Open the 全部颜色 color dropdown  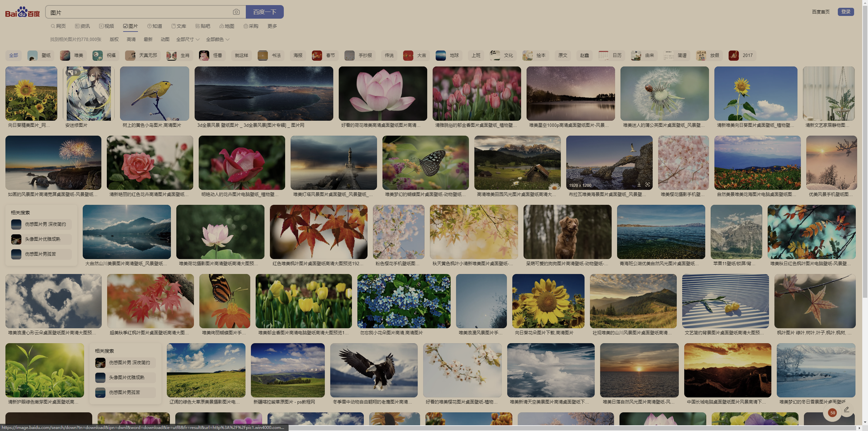click(218, 39)
